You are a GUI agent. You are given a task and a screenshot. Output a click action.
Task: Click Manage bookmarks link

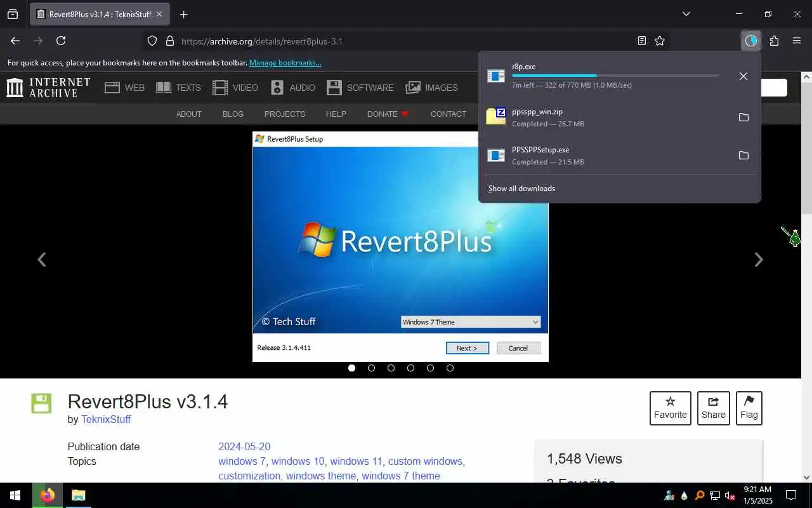[285, 63]
